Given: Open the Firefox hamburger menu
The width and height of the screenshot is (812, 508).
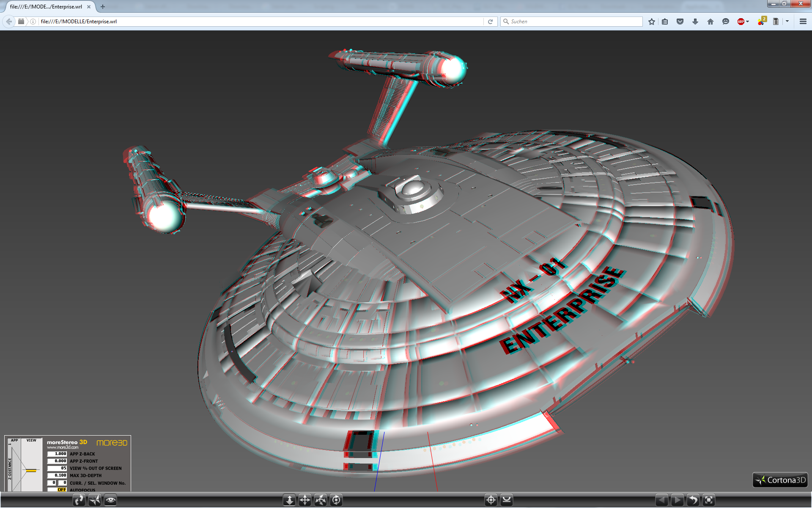Looking at the screenshot, I should coord(803,22).
